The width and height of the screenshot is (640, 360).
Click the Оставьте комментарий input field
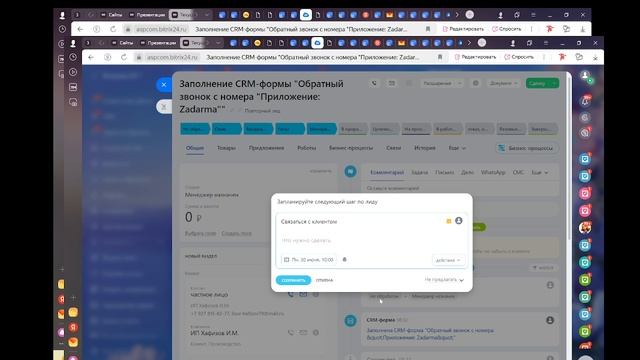coord(460,188)
